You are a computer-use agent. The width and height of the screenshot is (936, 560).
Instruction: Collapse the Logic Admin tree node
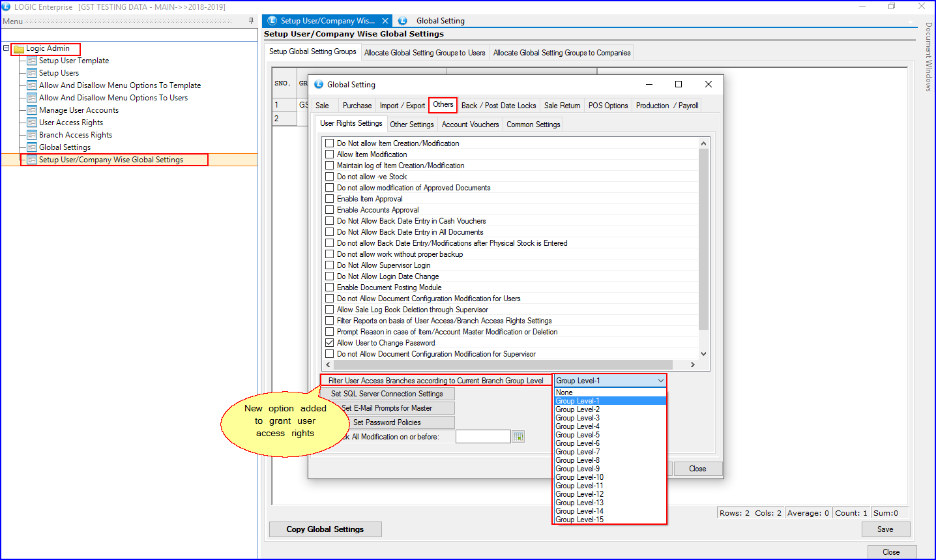pyautogui.click(x=6, y=48)
